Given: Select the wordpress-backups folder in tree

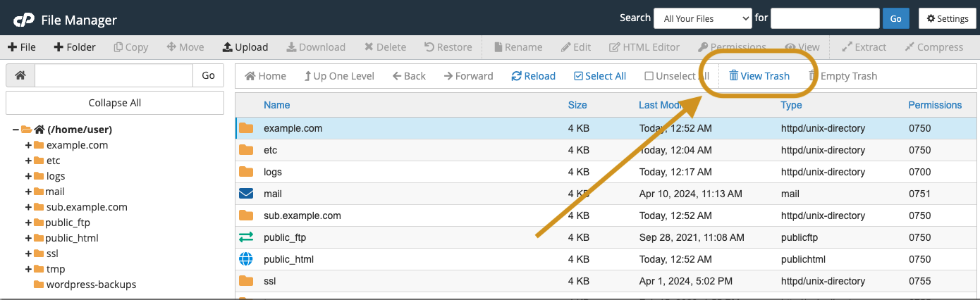Looking at the screenshot, I should click(x=91, y=285).
